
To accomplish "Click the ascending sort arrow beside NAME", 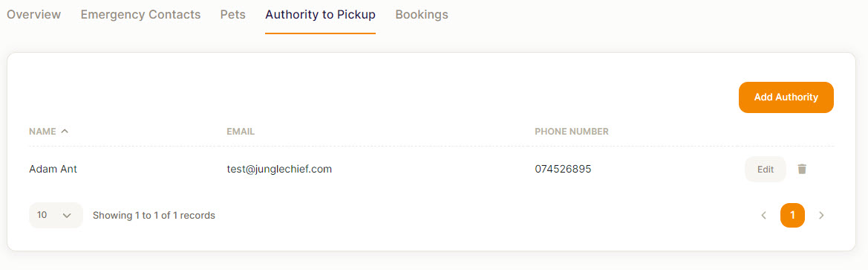I will (65, 132).
